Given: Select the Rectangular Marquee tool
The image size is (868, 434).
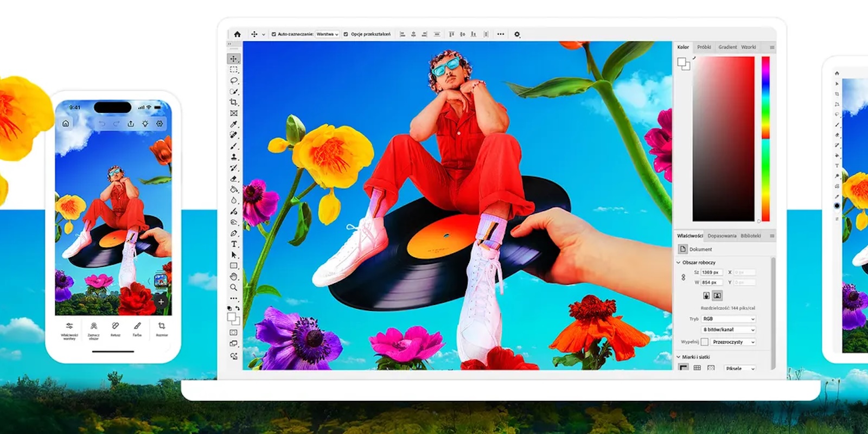Looking at the screenshot, I should tap(234, 69).
